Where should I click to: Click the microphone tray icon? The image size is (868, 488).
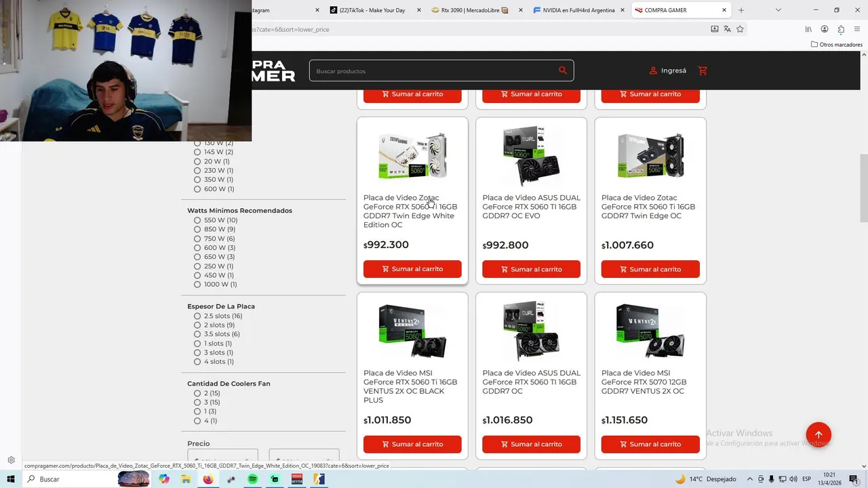pyautogui.click(x=771, y=479)
